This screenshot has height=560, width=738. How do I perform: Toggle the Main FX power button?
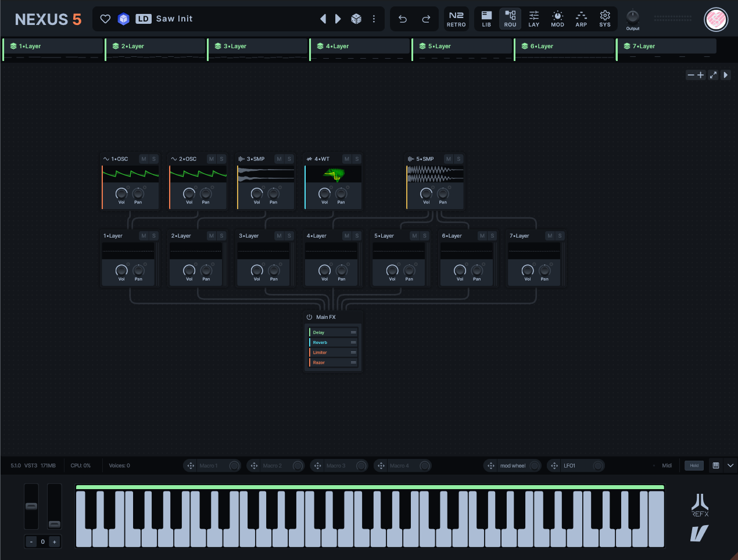pos(309,317)
